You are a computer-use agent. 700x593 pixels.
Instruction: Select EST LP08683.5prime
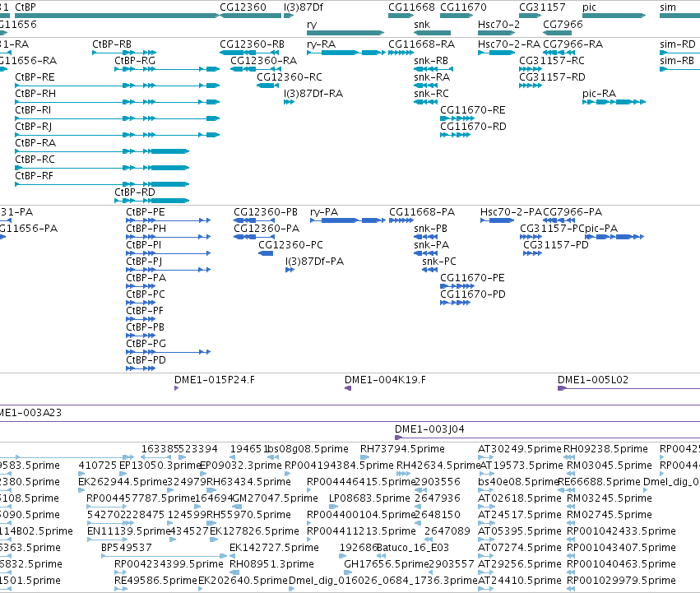pyautogui.click(x=333, y=507)
